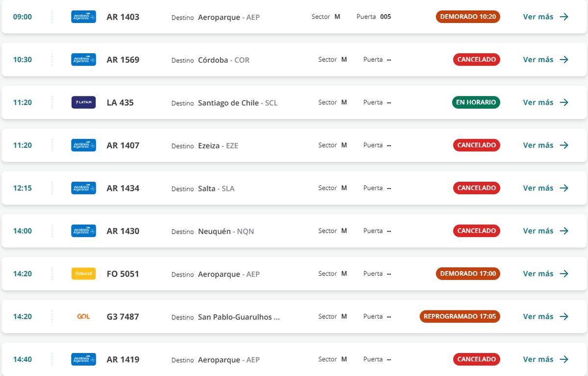Click the airline logo for flight AR 1419
Screen dimensions: 588x376
coord(83,359)
